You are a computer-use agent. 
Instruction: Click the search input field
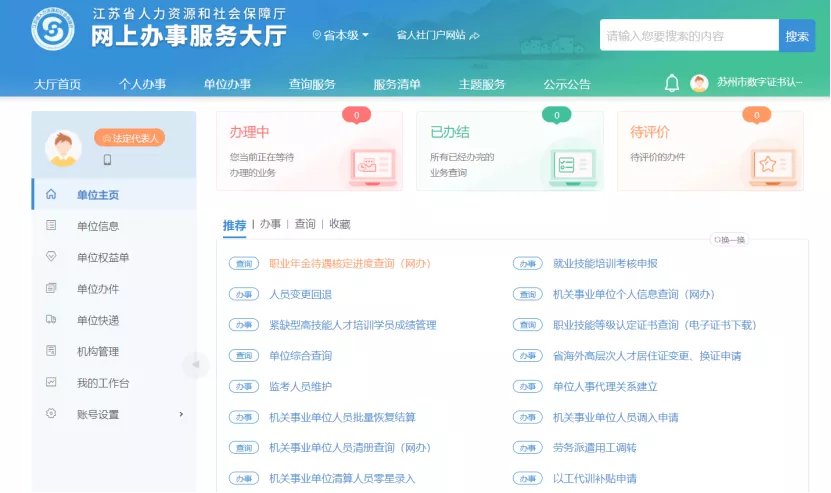coord(688,36)
